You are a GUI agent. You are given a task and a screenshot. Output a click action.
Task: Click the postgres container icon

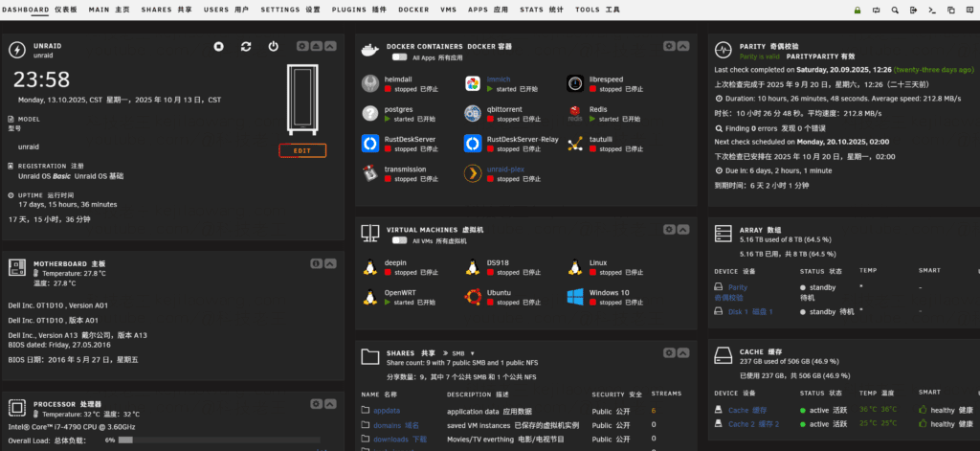[370, 113]
